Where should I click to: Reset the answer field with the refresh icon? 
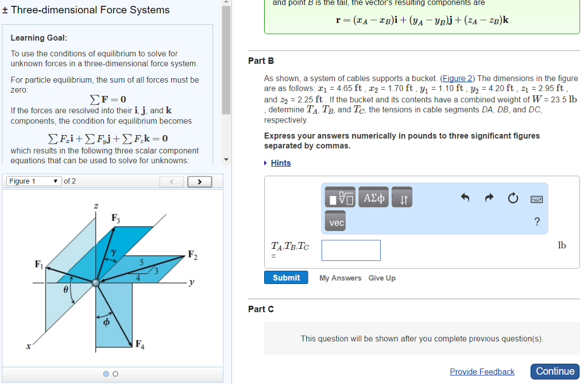pyautogui.click(x=513, y=198)
